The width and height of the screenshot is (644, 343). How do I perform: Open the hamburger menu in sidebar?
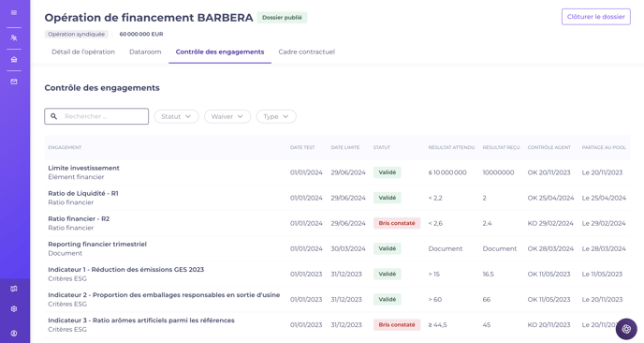click(x=14, y=13)
